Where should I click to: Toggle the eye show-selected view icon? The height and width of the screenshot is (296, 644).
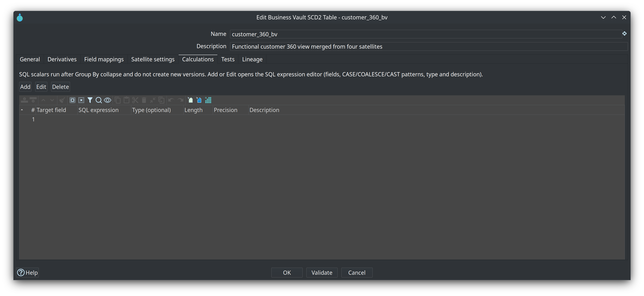pos(108,100)
